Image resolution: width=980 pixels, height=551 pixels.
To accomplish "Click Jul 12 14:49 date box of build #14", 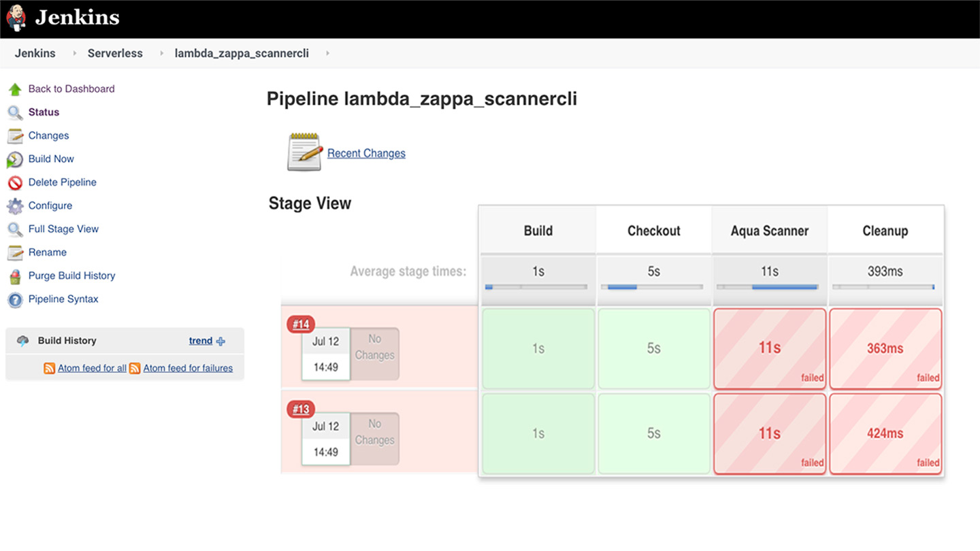I will coord(325,354).
